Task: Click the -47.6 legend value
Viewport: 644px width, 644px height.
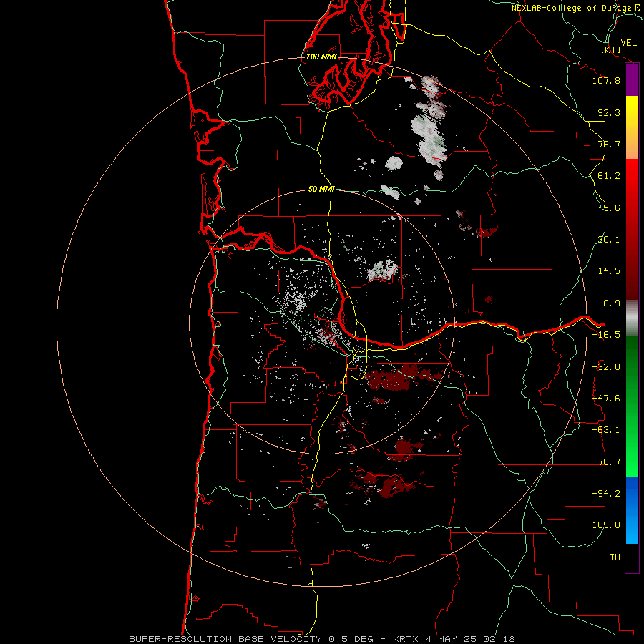Action: pos(606,399)
